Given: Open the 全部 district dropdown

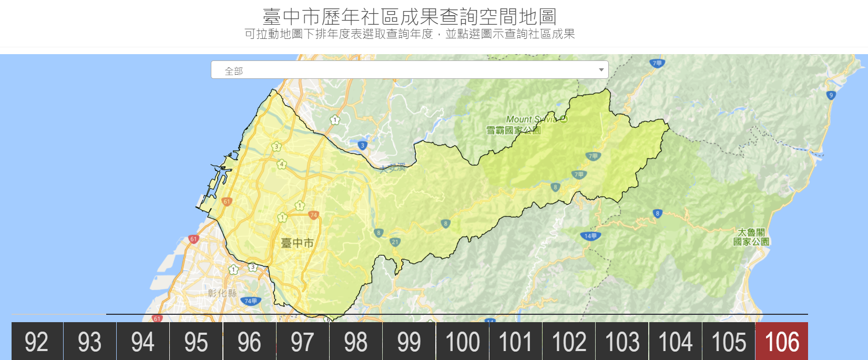Looking at the screenshot, I should (x=410, y=70).
